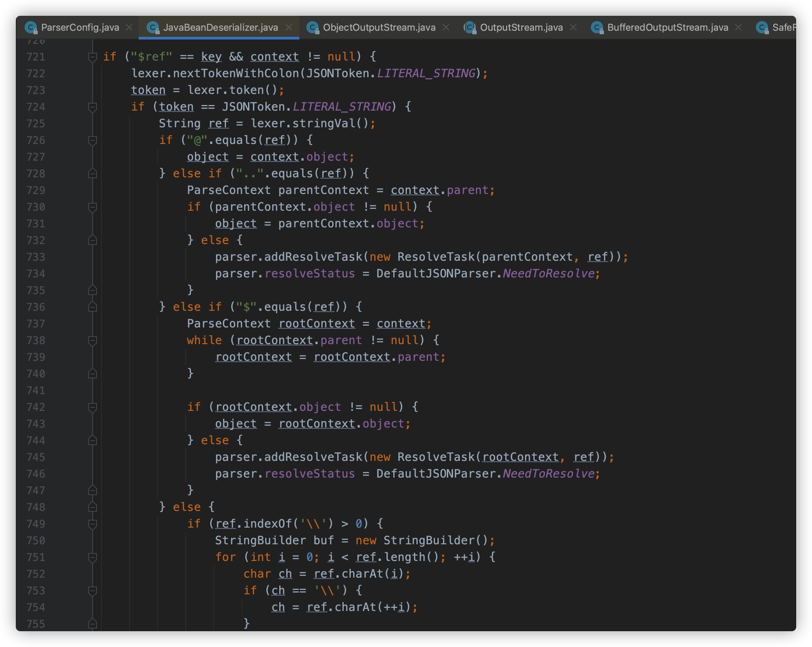Collapse the else block at line 748

(x=93, y=507)
